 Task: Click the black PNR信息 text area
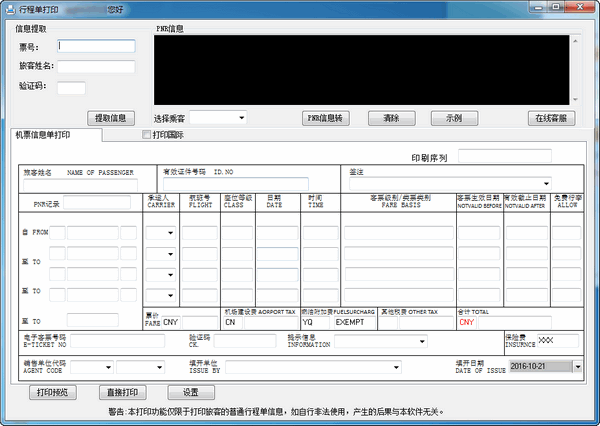(x=362, y=70)
